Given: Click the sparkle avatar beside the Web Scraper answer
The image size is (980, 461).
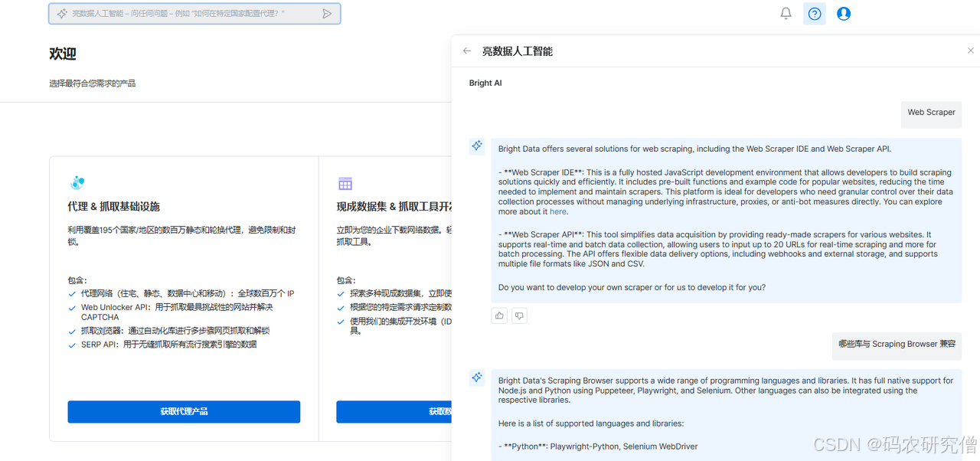Looking at the screenshot, I should [477, 145].
